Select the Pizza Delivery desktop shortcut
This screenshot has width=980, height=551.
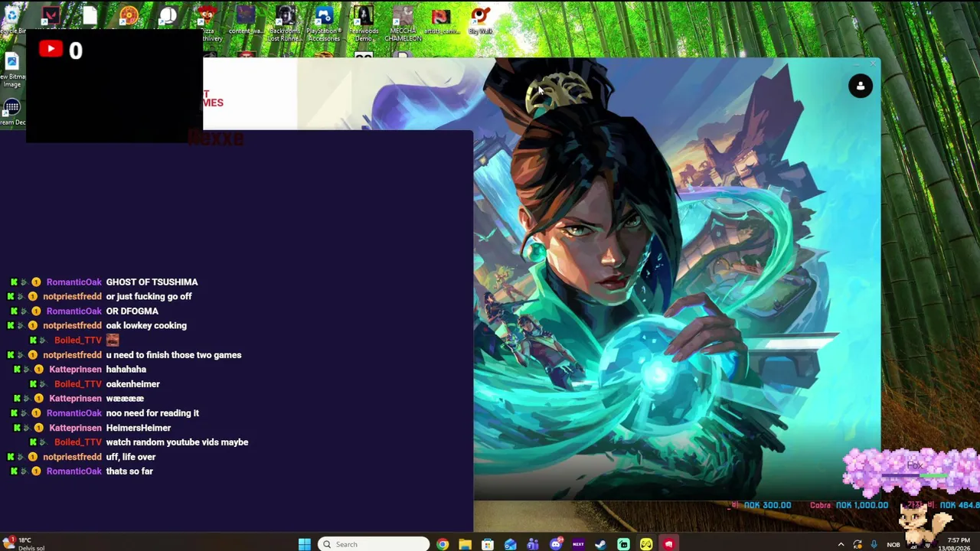(x=207, y=21)
